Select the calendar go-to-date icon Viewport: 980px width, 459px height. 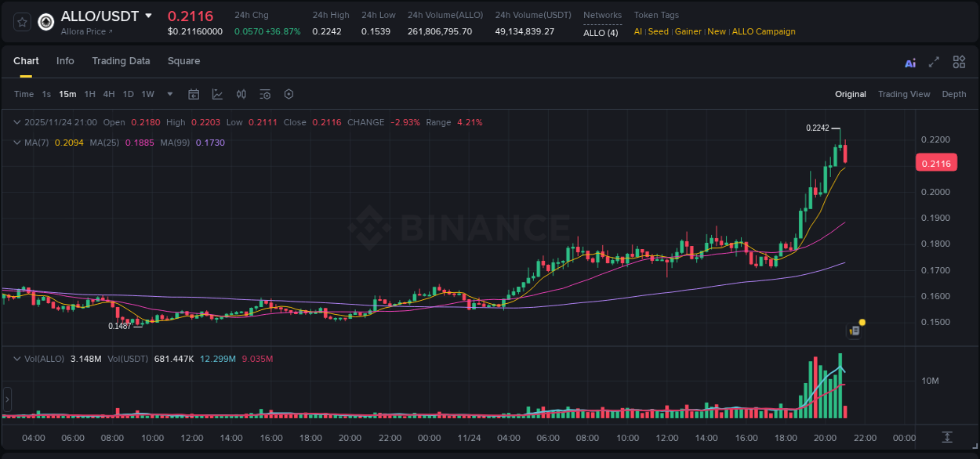point(194,93)
